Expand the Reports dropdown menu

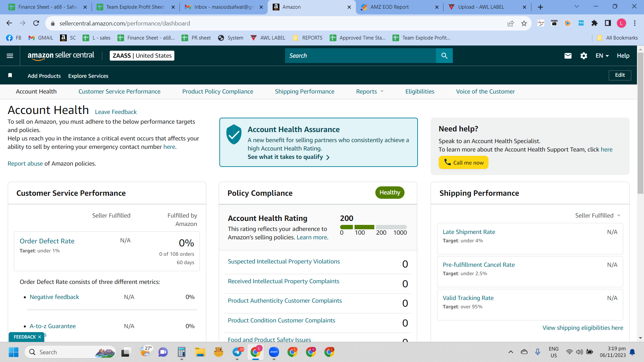[x=370, y=92]
